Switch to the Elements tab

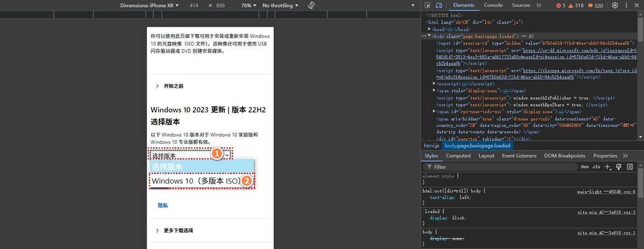click(x=464, y=6)
